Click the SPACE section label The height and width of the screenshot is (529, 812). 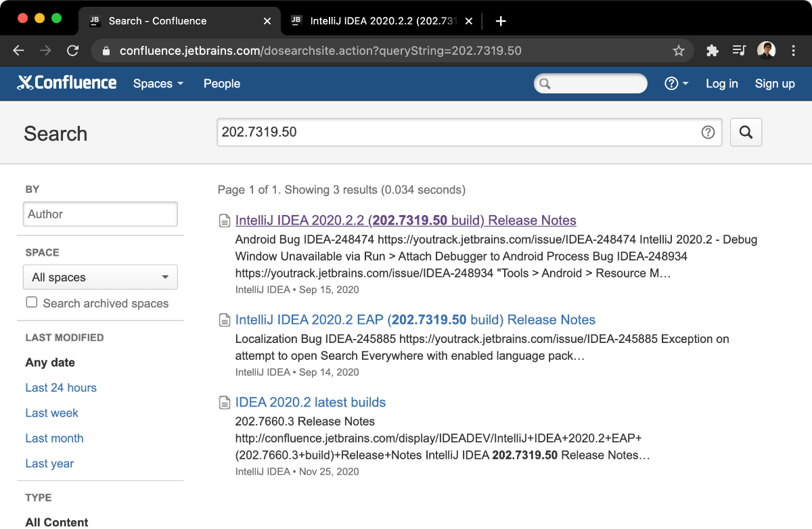tap(42, 252)
